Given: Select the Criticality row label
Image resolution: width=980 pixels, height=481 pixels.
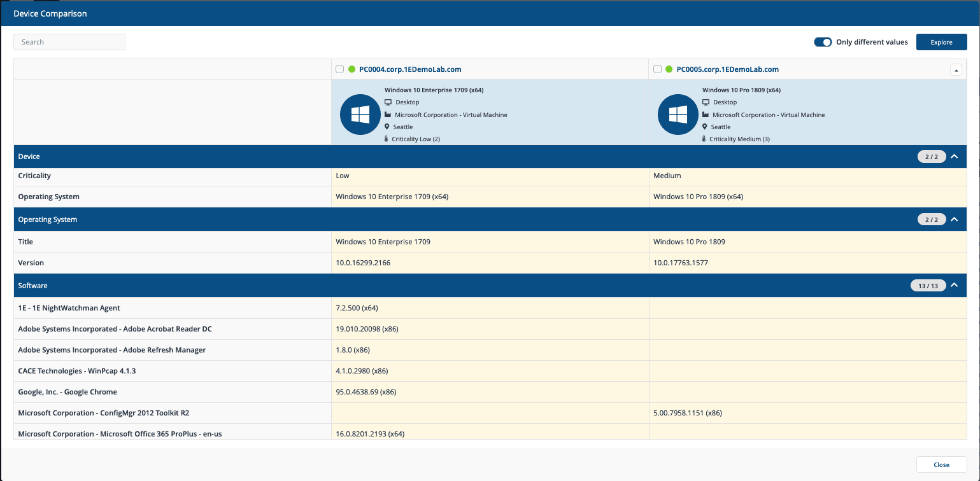Looking at the screenshot, I should (x=34, y=176).
